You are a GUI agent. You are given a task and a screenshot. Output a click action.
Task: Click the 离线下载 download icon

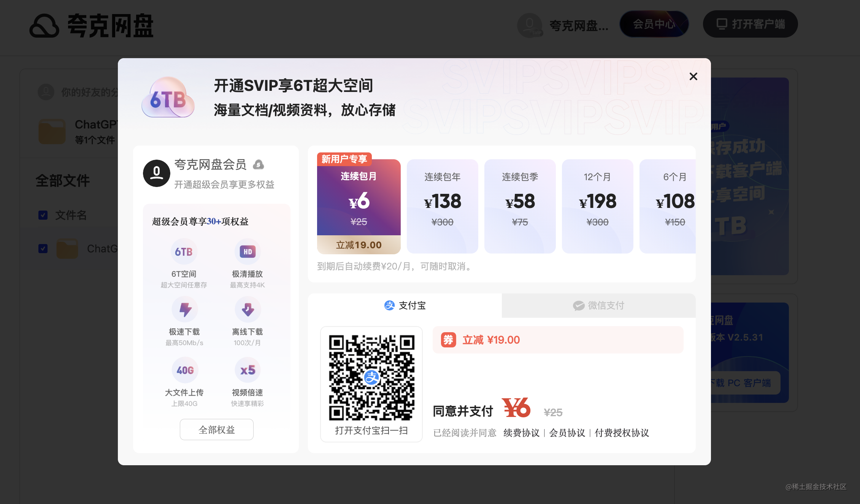point(248,310)
